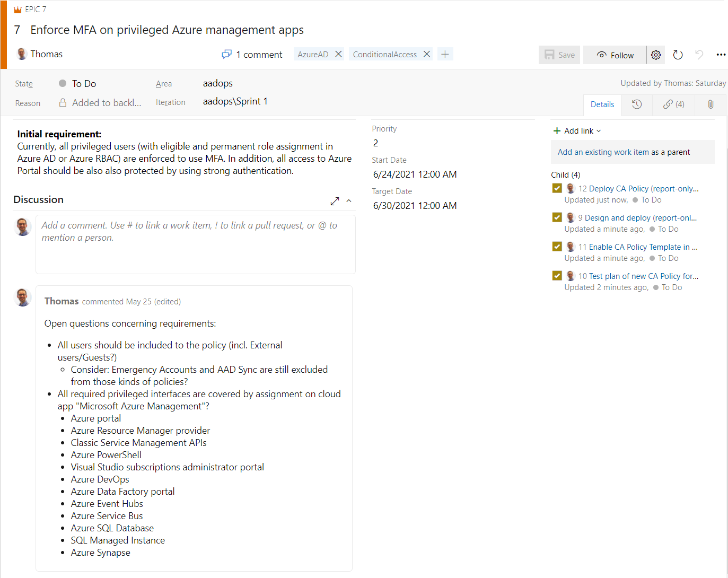Image resolution: width=728 pixels, height=578 pixels.
Task: Click the 'Updated by Thomas: Saturday' text
Action: (x=673, y=83)
